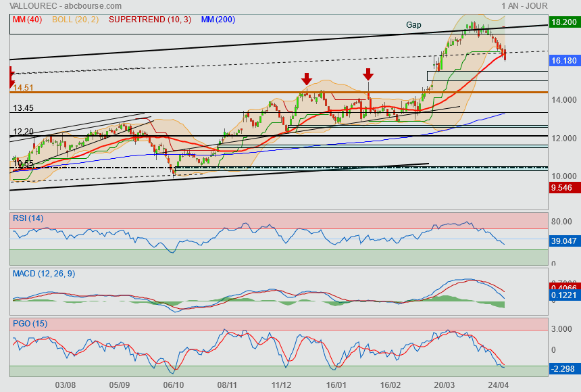Click the 05/09 date on the time axis
Viewport: 581px width, 392px height.
coord(120,385)
